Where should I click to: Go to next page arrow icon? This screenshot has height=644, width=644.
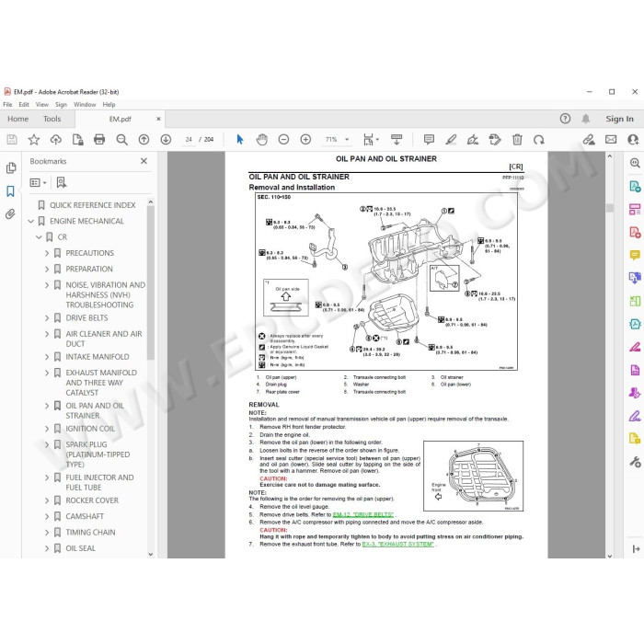coord(166,140)
